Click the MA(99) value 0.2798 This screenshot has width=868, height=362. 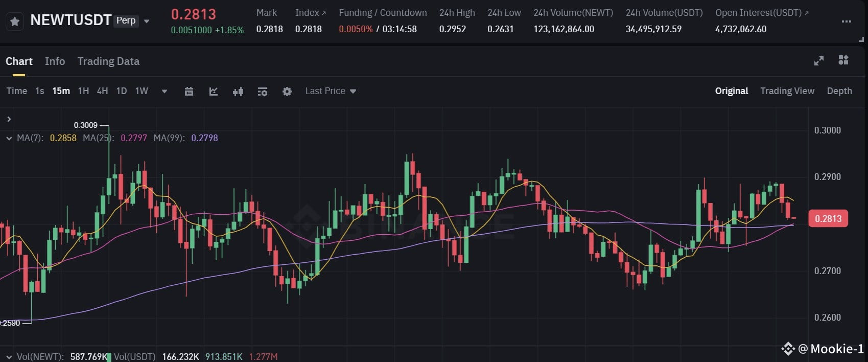[x=204, y=138]
